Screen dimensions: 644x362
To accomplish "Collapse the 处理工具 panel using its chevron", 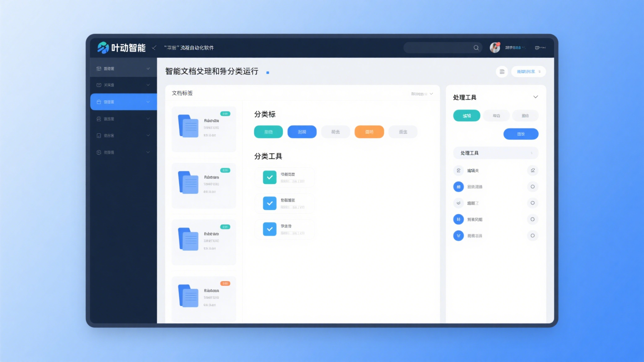I will click(x=536, y=97).
